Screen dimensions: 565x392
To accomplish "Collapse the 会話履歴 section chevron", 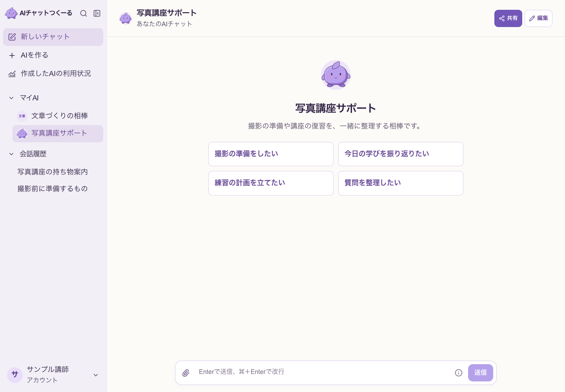I will click(11, 154).
